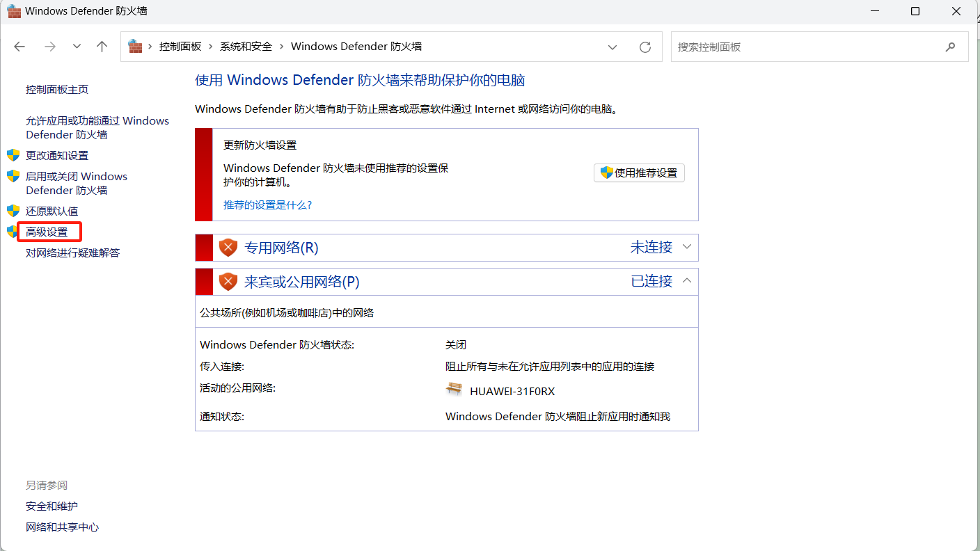Click the title bar firewall app icon
980x551 pixels.
click(x=14, y=11)
